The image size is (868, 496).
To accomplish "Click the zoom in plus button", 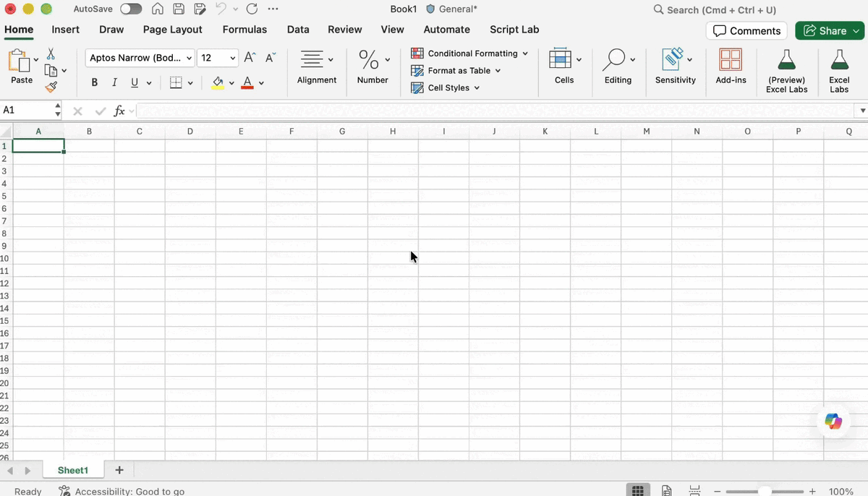I will coord(812,491).
